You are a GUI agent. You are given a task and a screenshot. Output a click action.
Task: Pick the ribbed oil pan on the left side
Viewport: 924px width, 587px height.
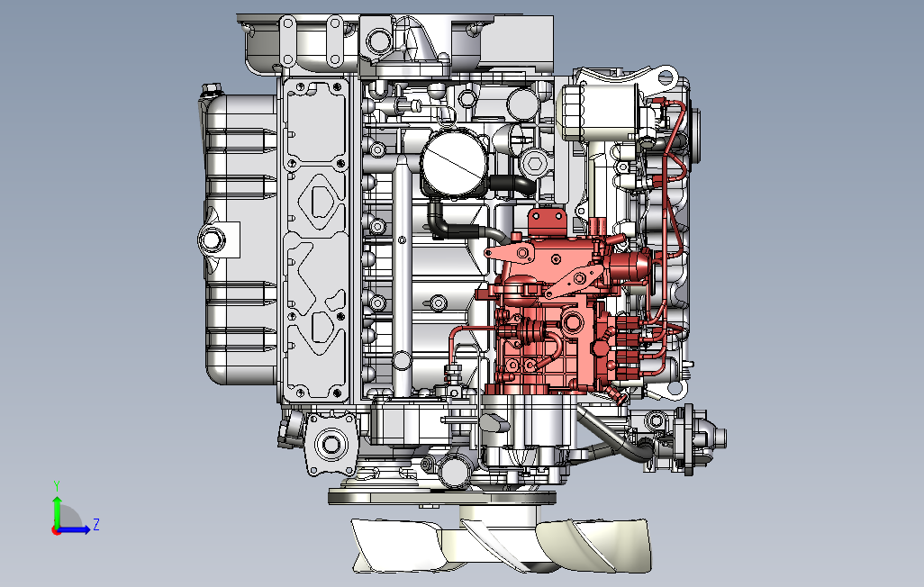pyautogui.click(x=240, y=239)
